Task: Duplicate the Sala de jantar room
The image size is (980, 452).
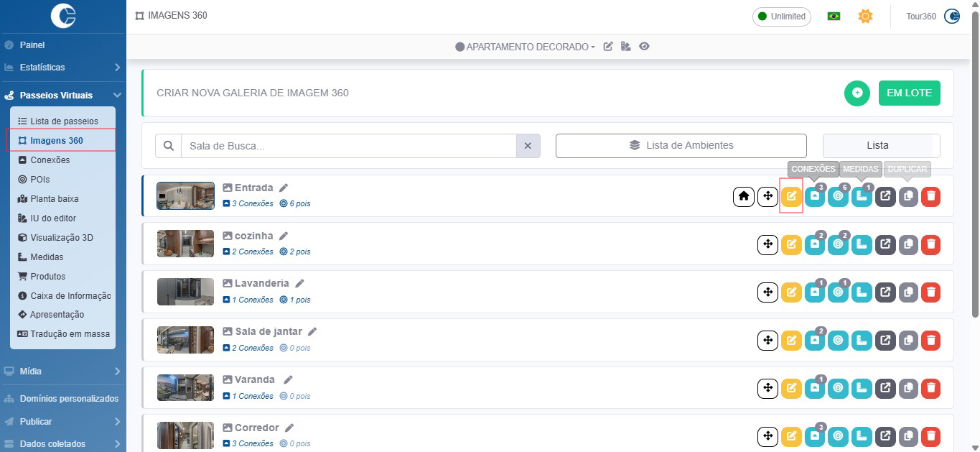Action: coord(908,341)
